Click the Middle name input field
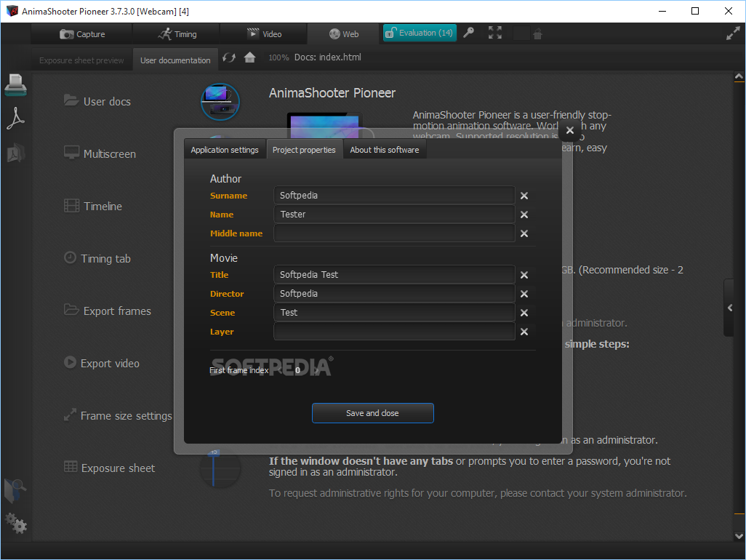This screenshot has width=746, height=560. pos(394,233)
